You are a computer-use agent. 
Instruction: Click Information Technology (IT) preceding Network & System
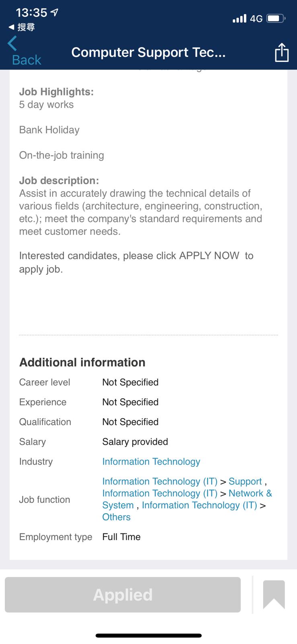pos(160,493)
